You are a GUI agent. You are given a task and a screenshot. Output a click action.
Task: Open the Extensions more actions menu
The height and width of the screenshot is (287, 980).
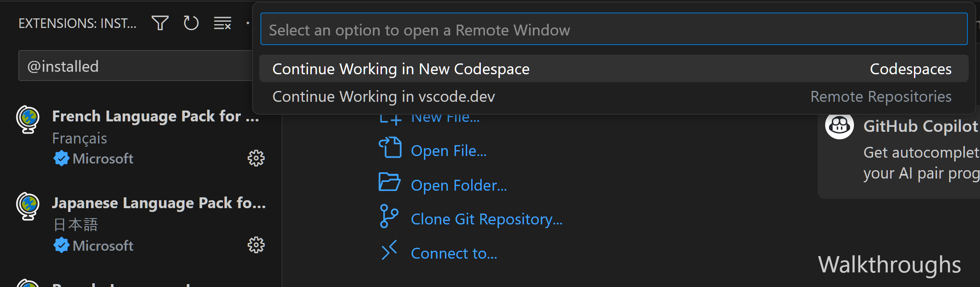point(248,23)
